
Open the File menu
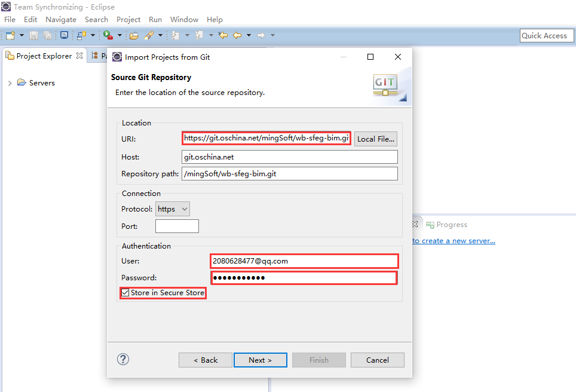(x=10, y=20)
